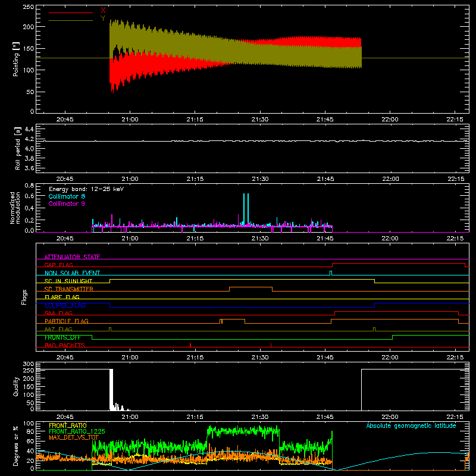Click the 20:45 tick under modulation plot
The height and width of the screenshot is (476, 476).
(x=65, y=239)
